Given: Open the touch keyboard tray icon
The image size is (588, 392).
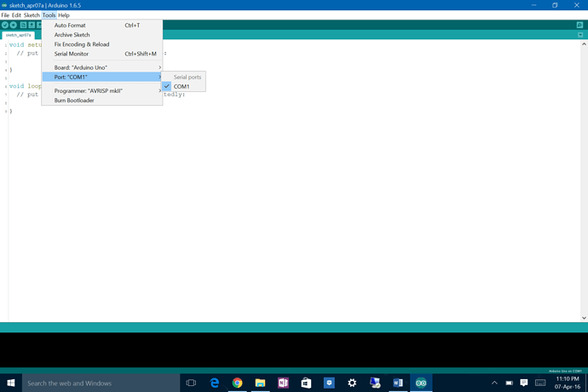Looking at the screenshot, I should [540, 383].
